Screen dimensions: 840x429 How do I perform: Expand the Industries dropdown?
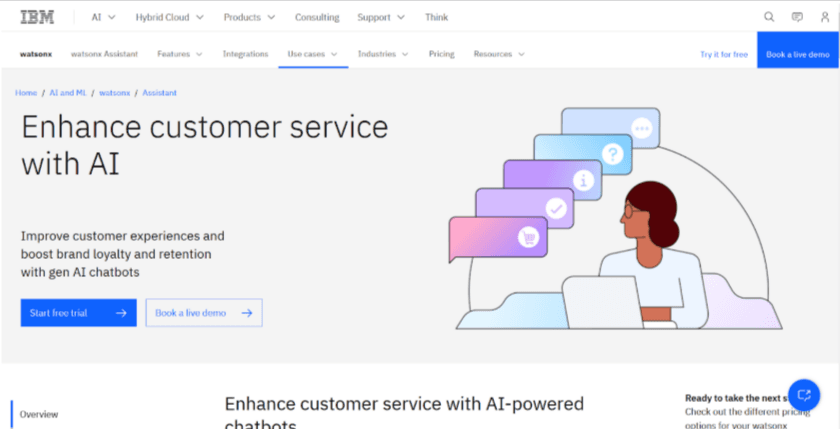(383, 54)
